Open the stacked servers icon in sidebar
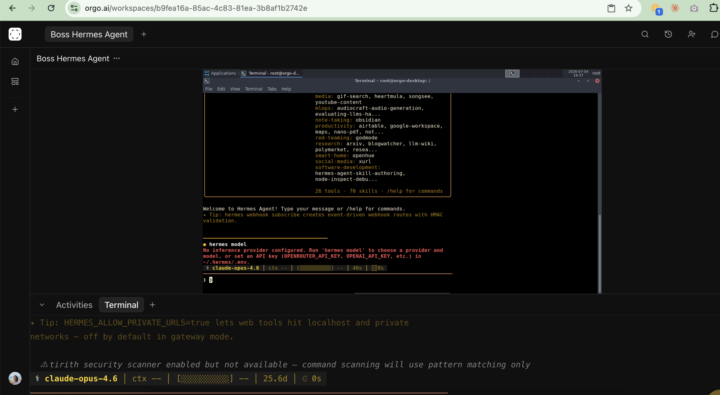Viewport: 720px width, 395px height. (15, 82)
